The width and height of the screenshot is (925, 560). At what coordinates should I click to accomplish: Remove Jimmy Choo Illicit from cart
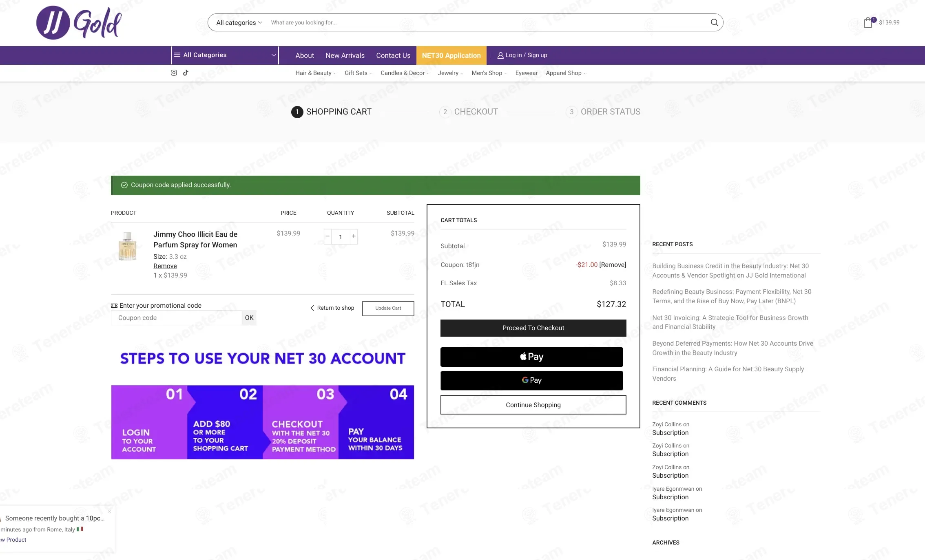[165, 266]
